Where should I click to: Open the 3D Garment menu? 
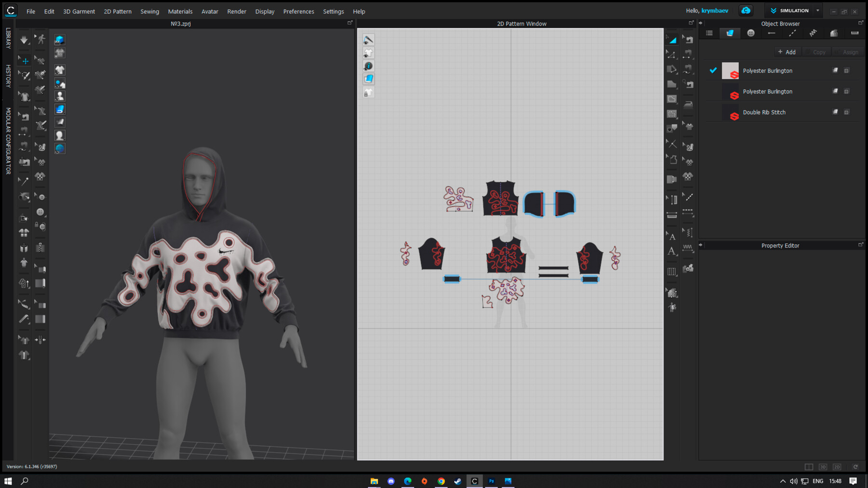(x=79, y=11)
